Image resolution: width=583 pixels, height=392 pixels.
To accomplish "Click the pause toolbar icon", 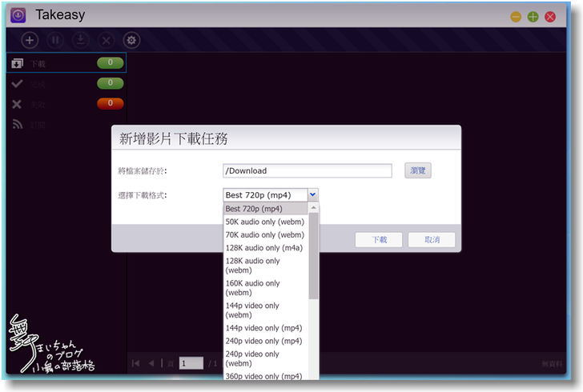I will pos(55,40).
